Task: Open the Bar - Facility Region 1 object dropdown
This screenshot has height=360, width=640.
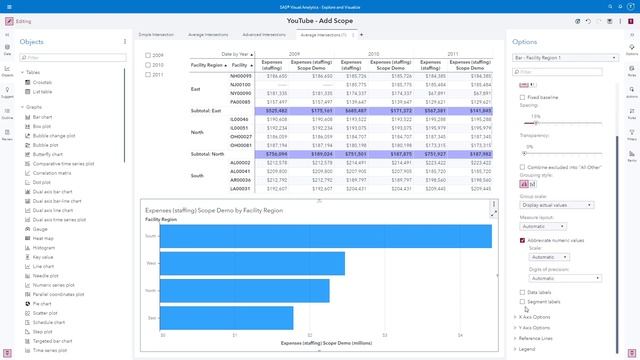Action: (x=565, y=58)
